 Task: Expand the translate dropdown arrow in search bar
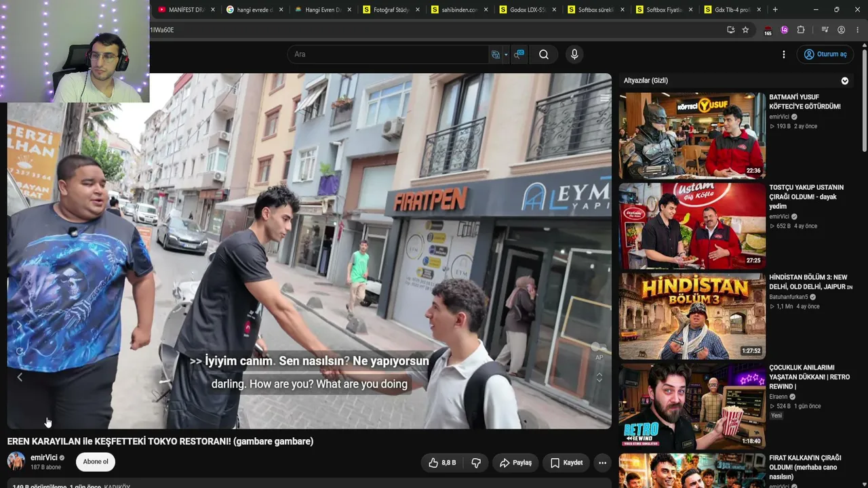coord(506,55)
